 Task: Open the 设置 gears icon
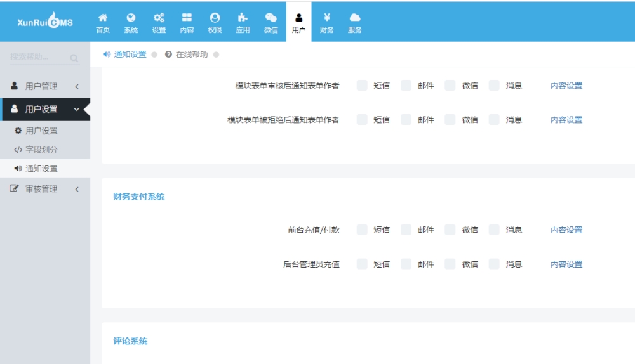[159, 17]
